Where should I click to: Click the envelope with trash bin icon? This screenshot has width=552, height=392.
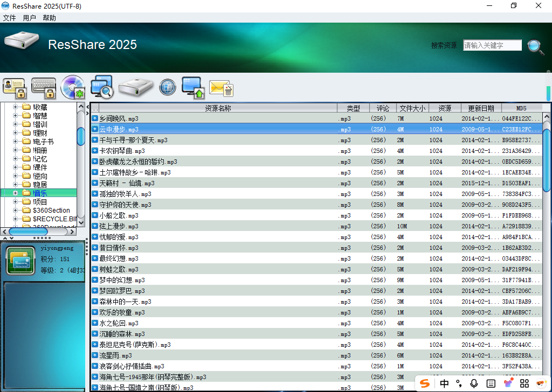tap(220, 87)
